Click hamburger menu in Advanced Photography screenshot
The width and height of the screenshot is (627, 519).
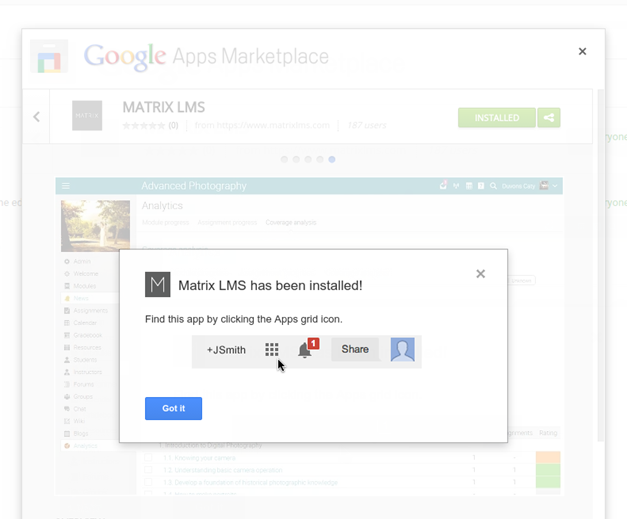[66, 186]
